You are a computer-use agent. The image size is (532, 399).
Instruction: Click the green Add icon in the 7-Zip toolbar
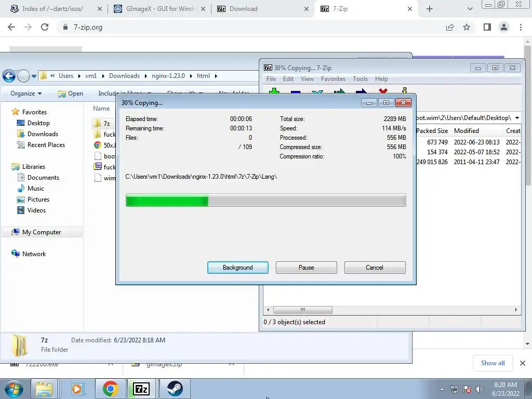coord(274,91)
